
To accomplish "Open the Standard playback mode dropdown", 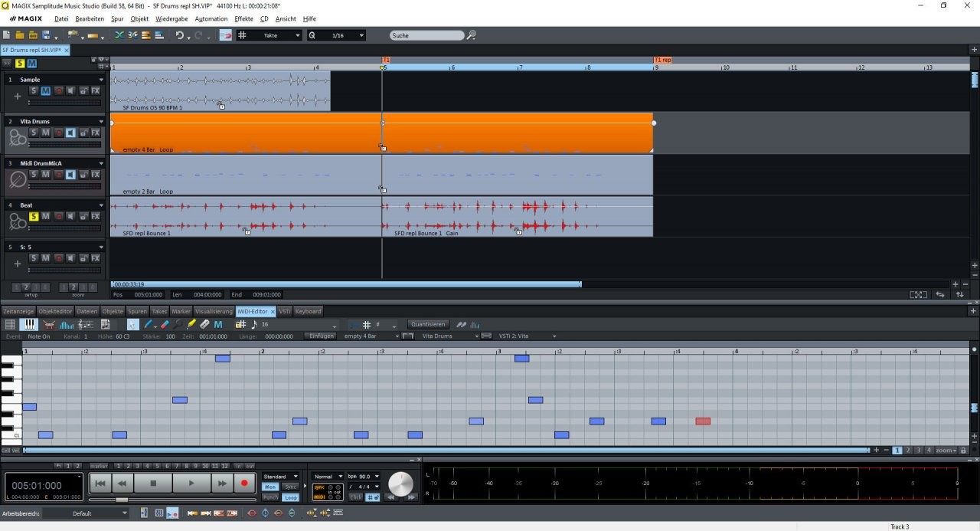I will (281, 477).
